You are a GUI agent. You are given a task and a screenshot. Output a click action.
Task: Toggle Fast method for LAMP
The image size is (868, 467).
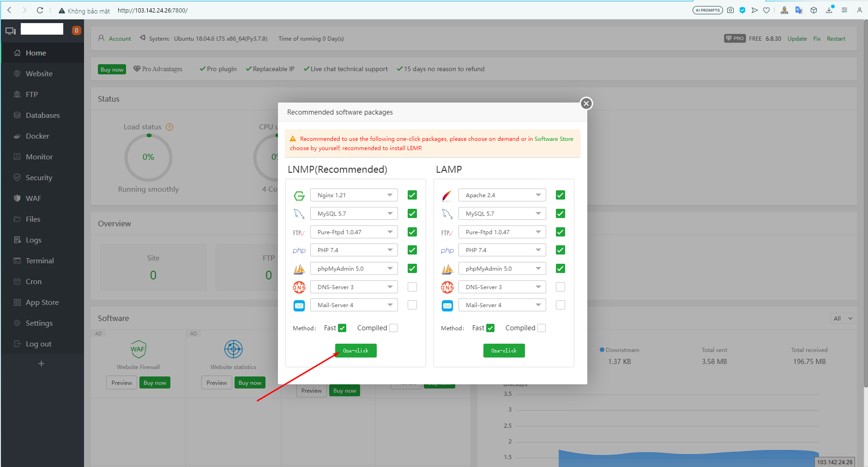tap(490, 328)
